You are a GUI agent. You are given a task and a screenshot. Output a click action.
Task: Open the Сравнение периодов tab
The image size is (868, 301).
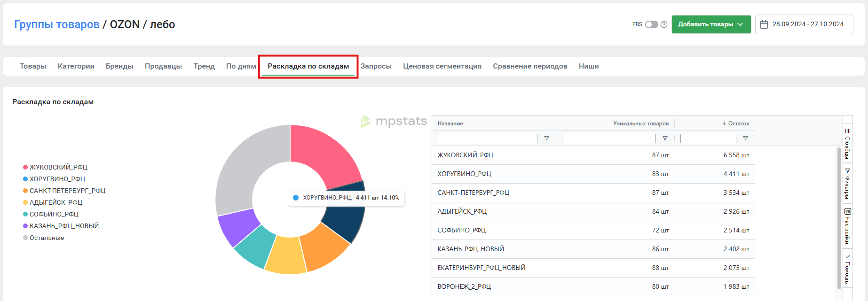[x=530, y=66]
